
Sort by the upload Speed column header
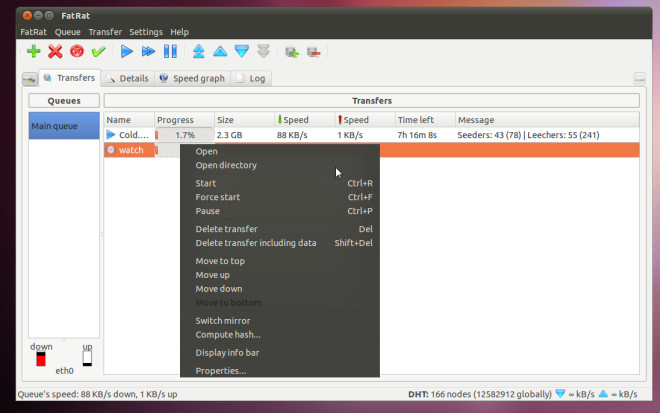[365, 120]
